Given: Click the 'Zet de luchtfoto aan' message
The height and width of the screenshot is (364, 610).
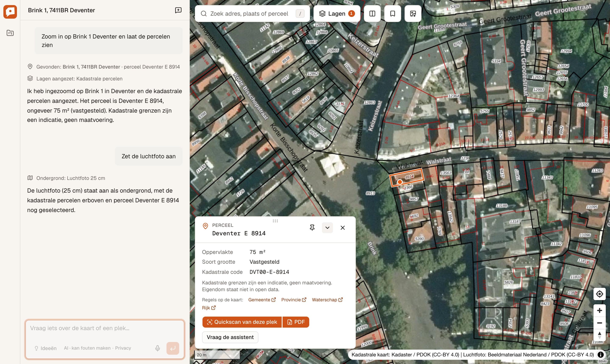Looking at the screenshot, I should [148, 156].
